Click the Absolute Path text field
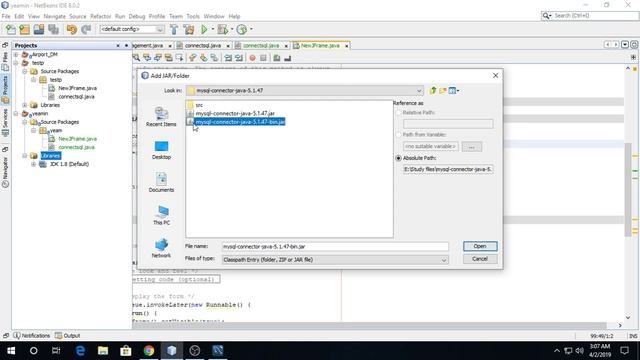 coord(448,169)
